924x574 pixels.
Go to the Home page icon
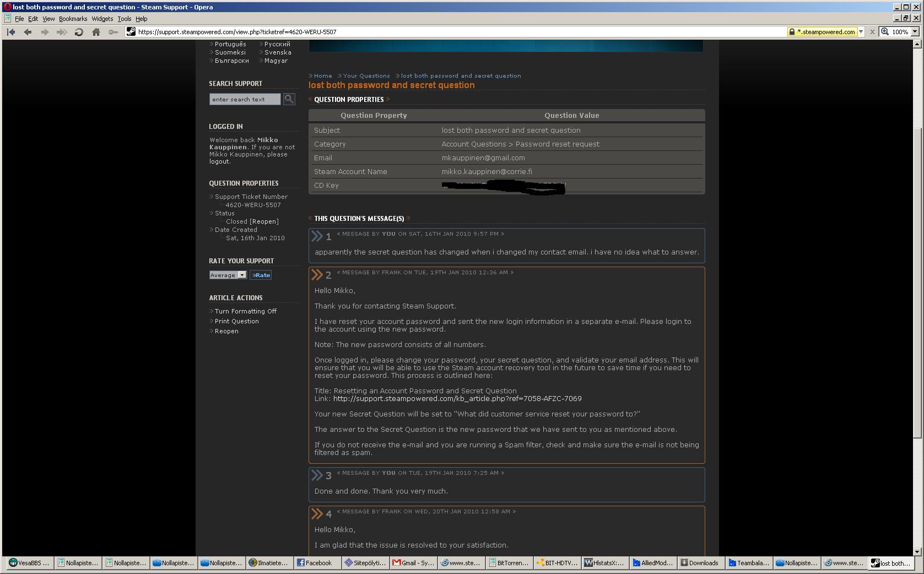[x=96, y=32]
